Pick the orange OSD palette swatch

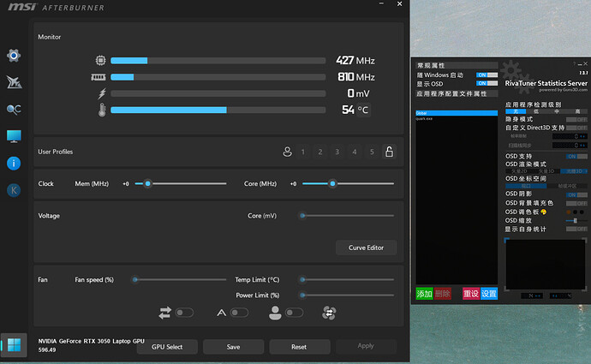point(569,212)
